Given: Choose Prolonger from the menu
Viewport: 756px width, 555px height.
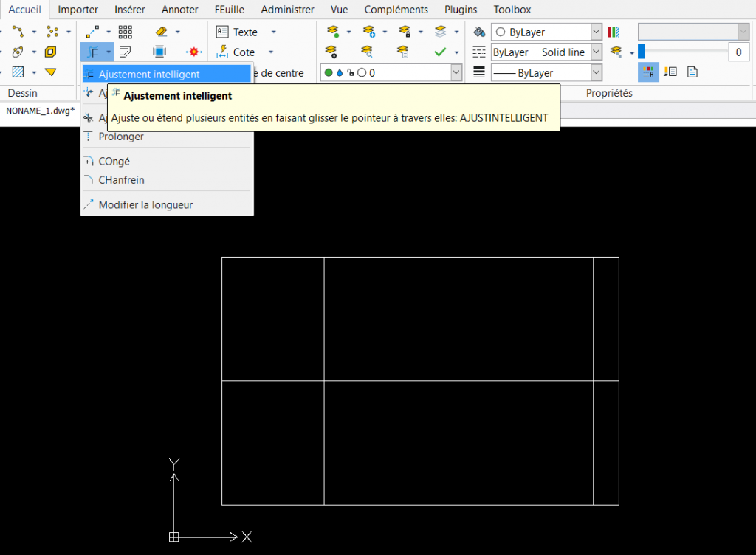Looking at the screenshot, I should pos(167,137).
